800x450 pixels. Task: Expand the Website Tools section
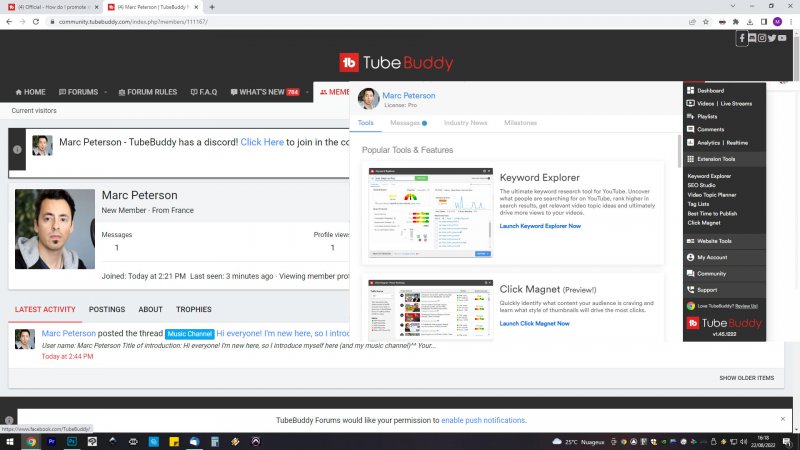coord(714,241)
